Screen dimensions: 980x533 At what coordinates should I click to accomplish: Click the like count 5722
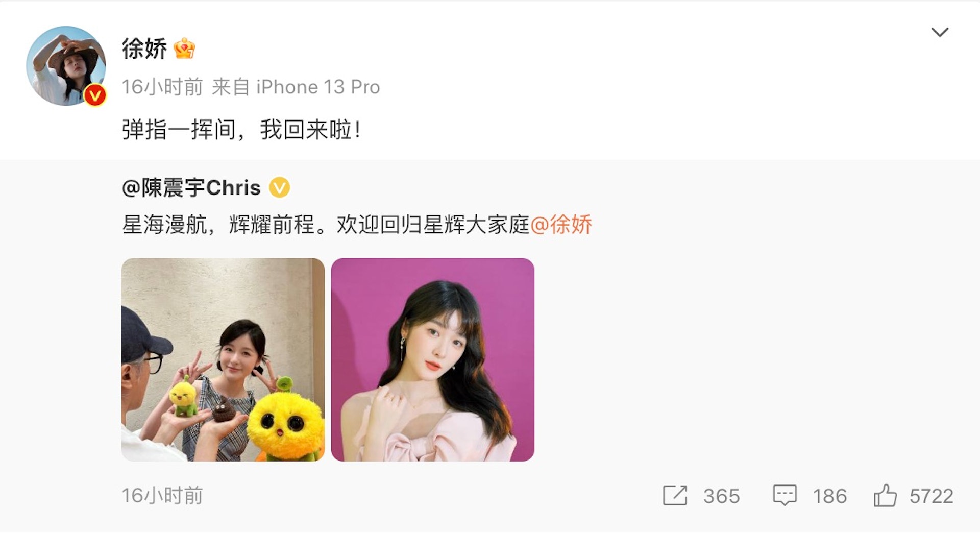pos(932,496)
